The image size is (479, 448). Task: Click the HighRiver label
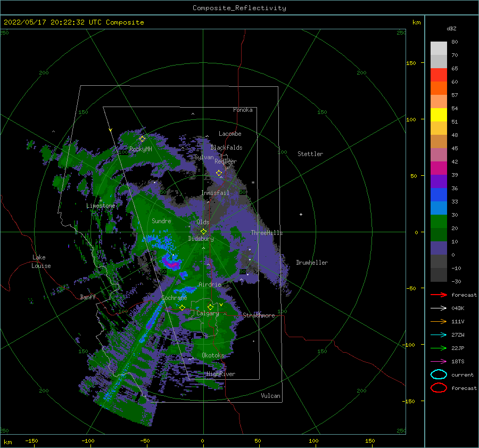coord(221,374)
